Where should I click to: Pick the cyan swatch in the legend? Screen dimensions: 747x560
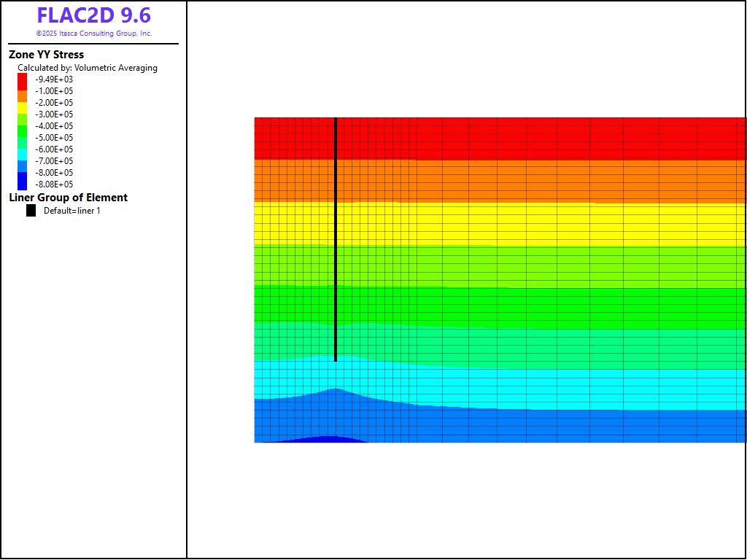[x=23, y=155]
